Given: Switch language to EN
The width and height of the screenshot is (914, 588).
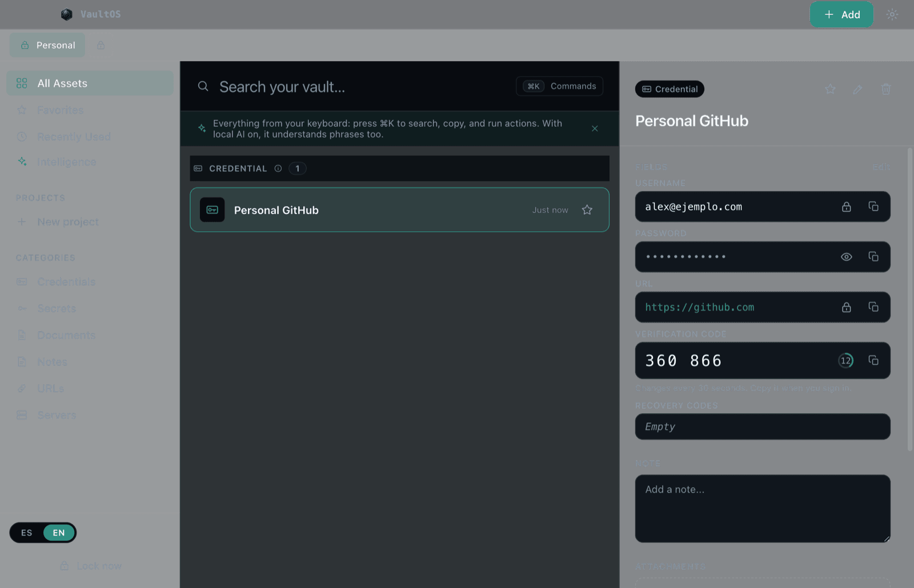Looking at the screenshot, I should pos(59,533).
